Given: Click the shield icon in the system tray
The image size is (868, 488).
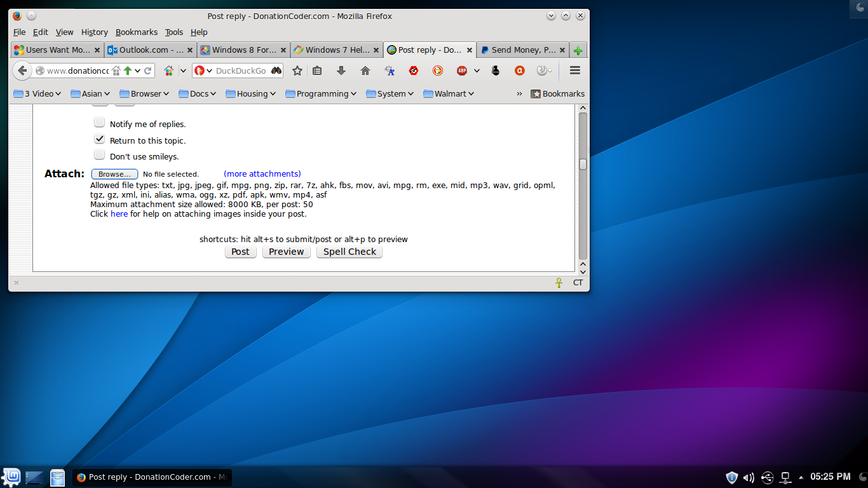Looking at the screenshot, I should click(x=731, y=477).
